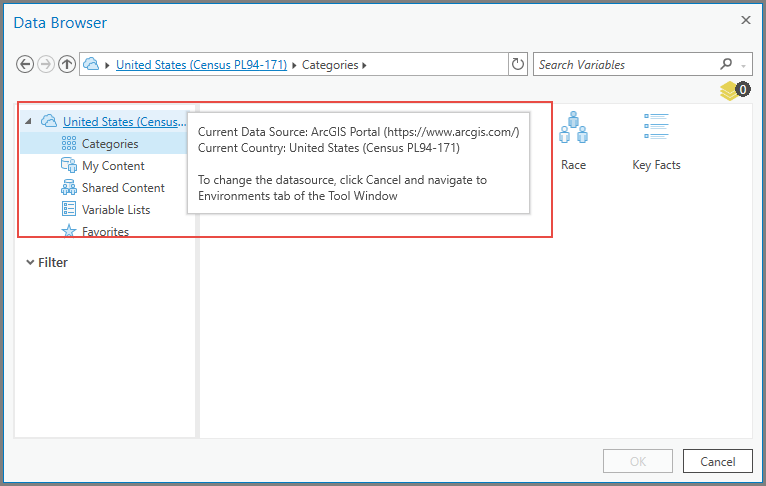Click the search magnifier icon
This screenshot has width=766, height=486.
point(727,65)
